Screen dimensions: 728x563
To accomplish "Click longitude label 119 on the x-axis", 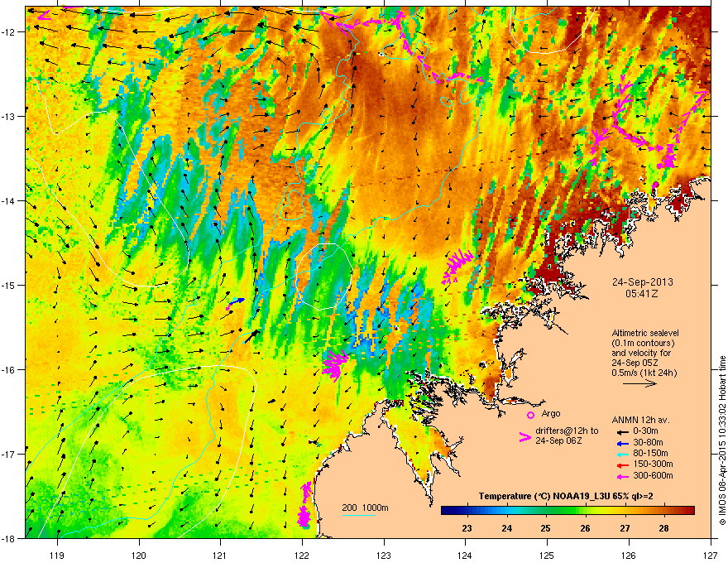I will coord(57,555).
